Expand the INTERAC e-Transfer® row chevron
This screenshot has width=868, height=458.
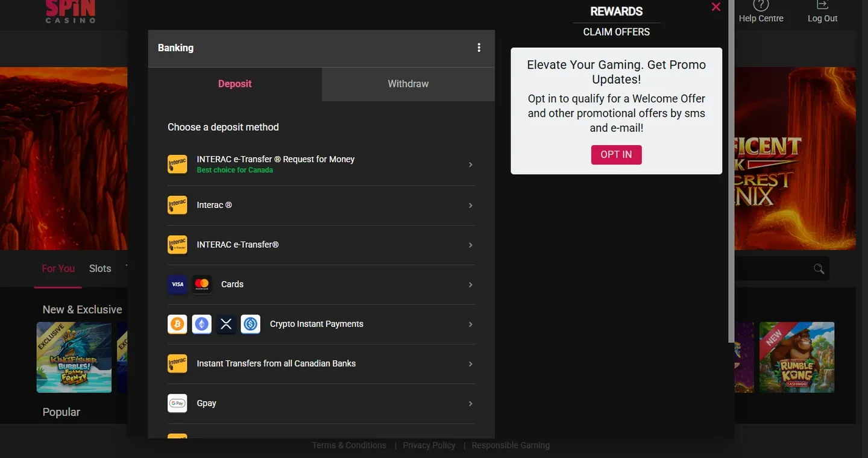click(x=471, y=245)
